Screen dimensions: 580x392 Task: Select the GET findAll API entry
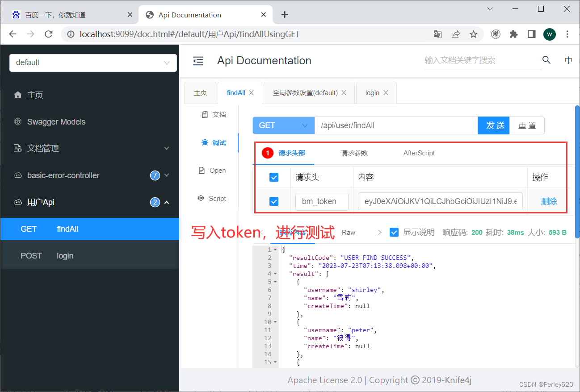[x=89, y=229]
